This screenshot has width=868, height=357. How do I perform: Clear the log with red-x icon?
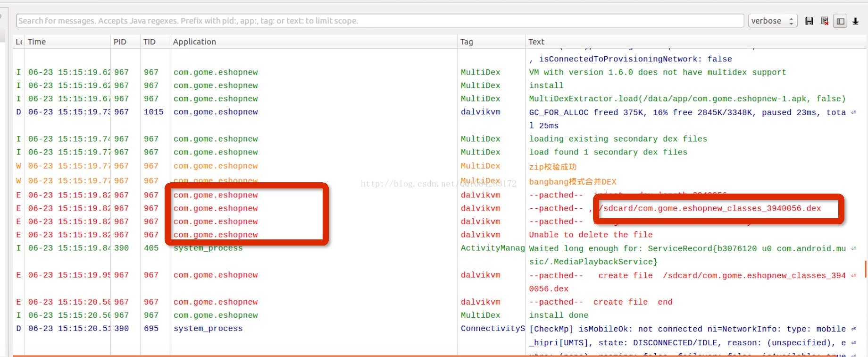point(825,21)
